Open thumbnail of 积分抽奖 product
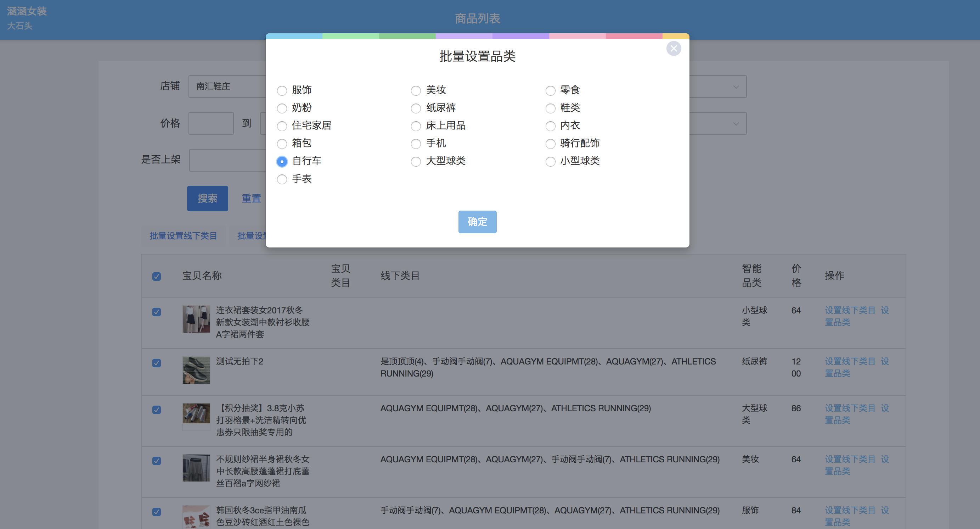The width and height of the screenshot is (980, 529). [x=196, y=417]
